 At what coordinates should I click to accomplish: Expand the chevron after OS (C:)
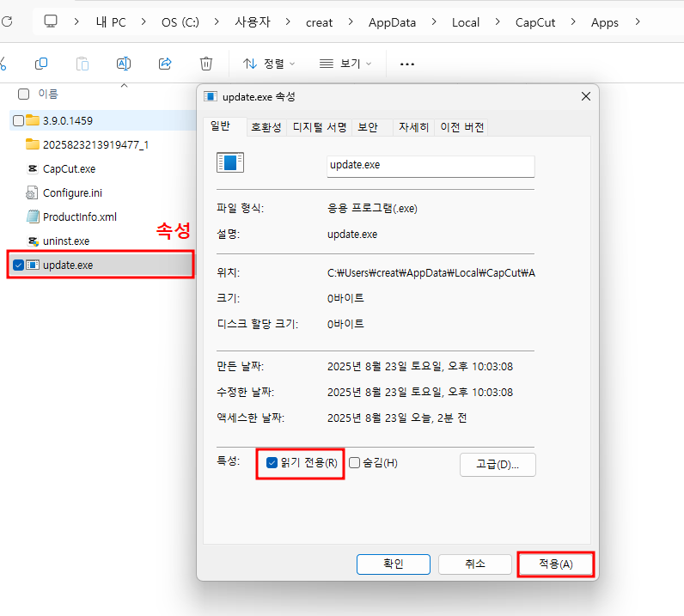pyautogui.click(x=217, y=21)
